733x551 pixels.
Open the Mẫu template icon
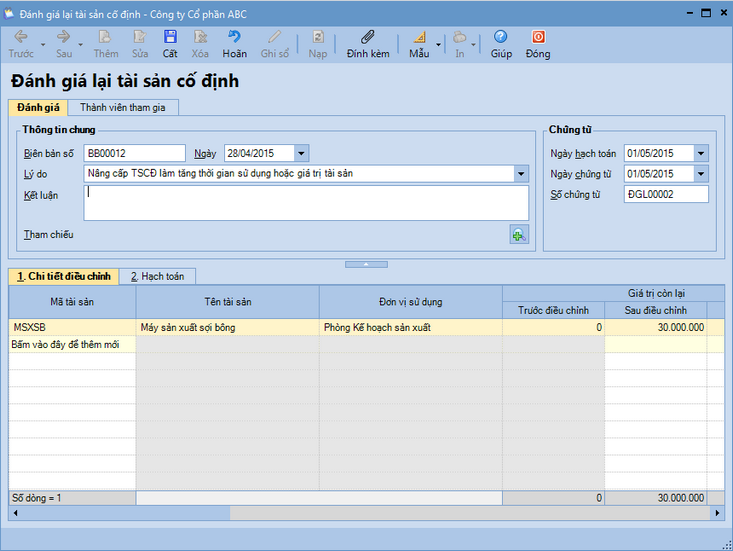[419, 37]
